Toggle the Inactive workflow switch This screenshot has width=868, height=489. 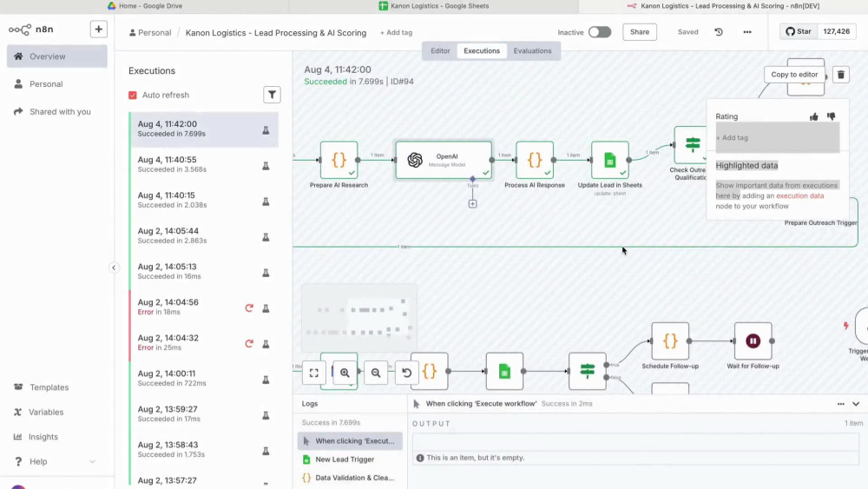[x=600, y=32]
